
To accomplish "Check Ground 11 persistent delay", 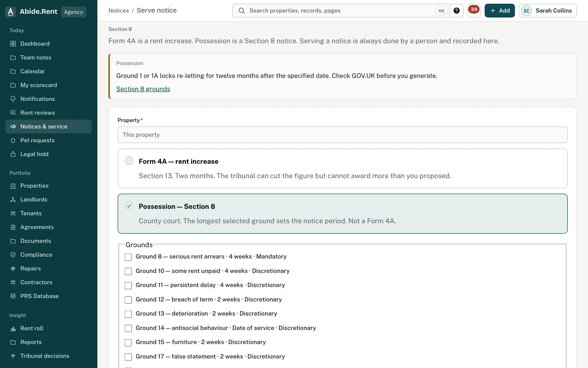I will pos(128,286).
